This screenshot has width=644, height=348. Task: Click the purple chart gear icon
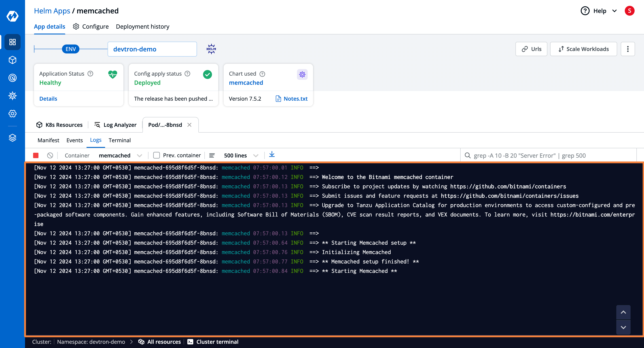[x=302, y=74]
